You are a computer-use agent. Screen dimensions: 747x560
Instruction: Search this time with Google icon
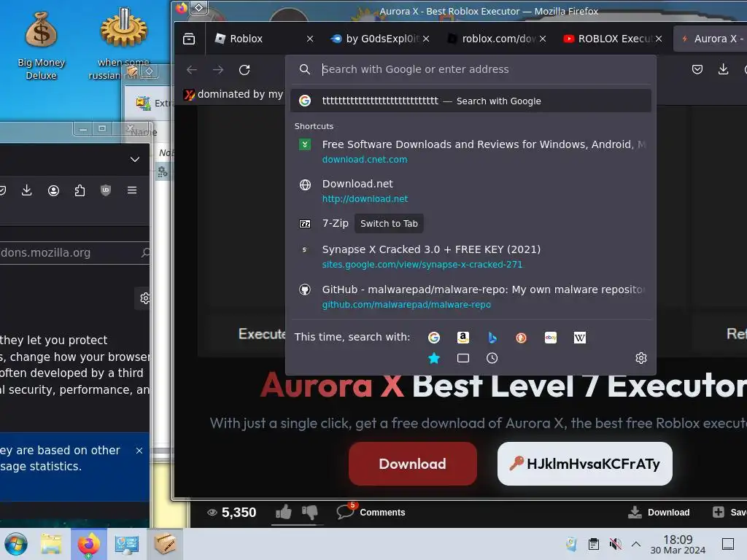pyautogui.click(x=434, y=338)
